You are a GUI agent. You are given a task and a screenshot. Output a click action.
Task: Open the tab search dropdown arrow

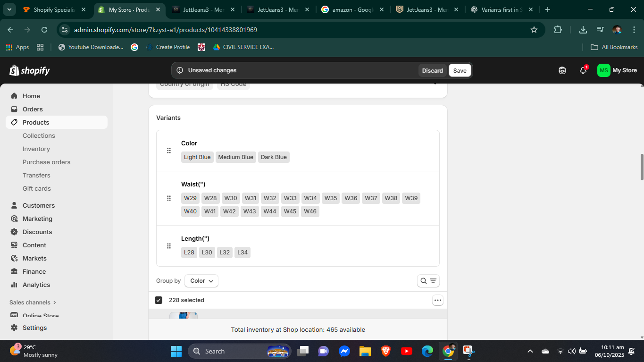point(9,9)
